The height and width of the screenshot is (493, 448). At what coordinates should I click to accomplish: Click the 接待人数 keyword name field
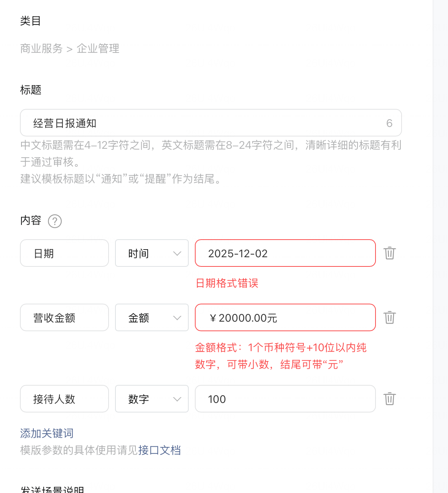coord(64,399)
